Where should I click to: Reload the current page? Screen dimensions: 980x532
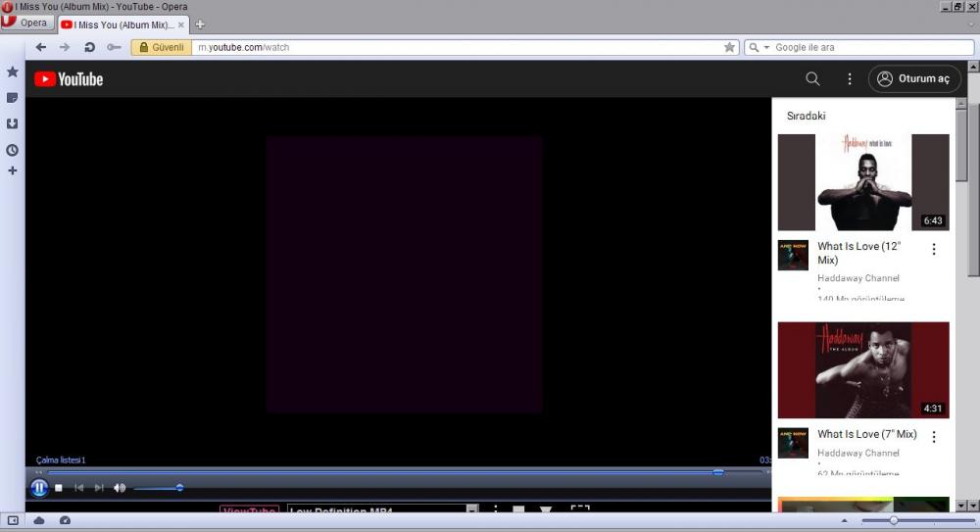pos(89,47)
